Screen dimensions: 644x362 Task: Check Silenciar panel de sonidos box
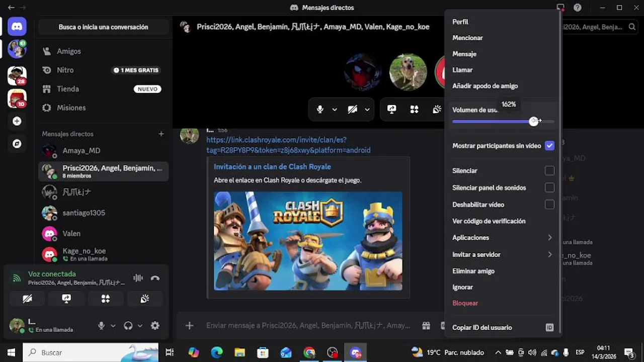tap(549, 188)
